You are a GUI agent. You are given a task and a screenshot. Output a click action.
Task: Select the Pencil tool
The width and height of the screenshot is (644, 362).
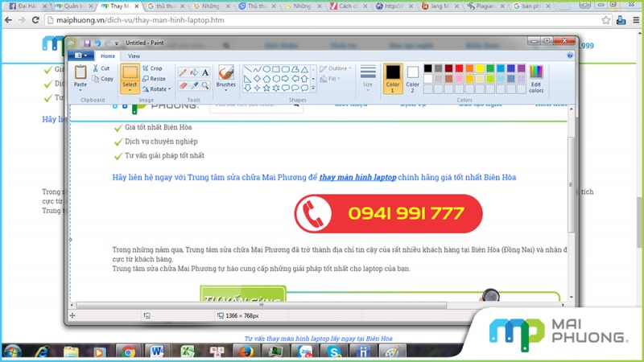183,72
